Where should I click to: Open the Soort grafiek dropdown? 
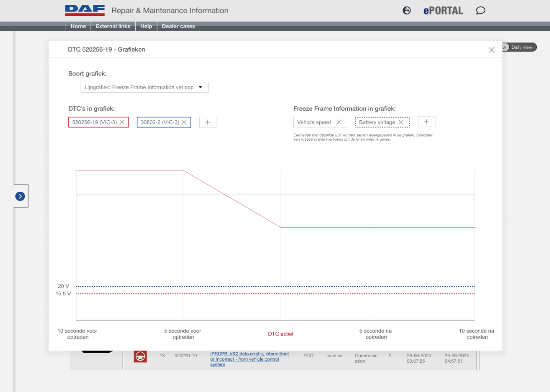pyautogui.click(x=144, y=87)
